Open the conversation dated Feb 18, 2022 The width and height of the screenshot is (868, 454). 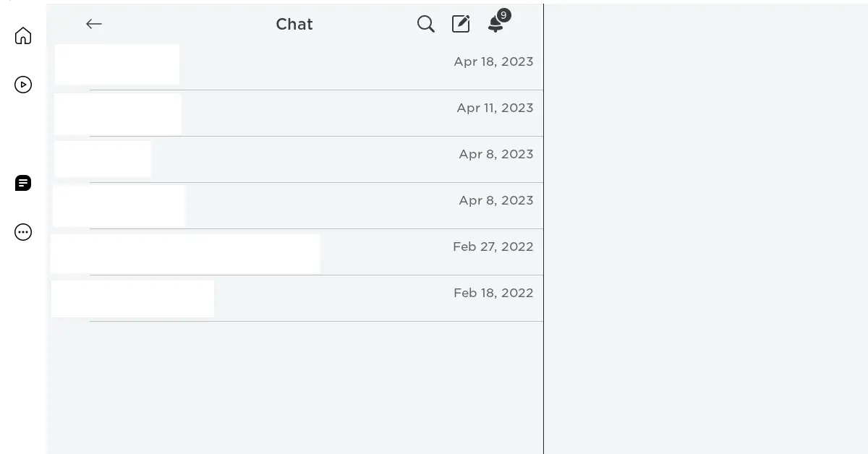[295, 299]
